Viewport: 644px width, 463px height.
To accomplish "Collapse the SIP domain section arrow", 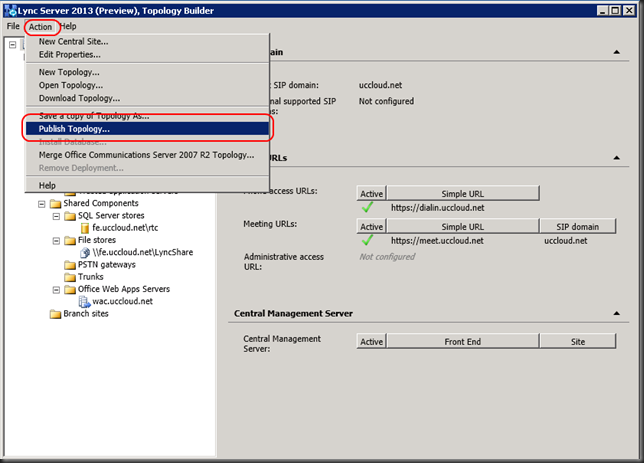I will [x=616, y=52].
